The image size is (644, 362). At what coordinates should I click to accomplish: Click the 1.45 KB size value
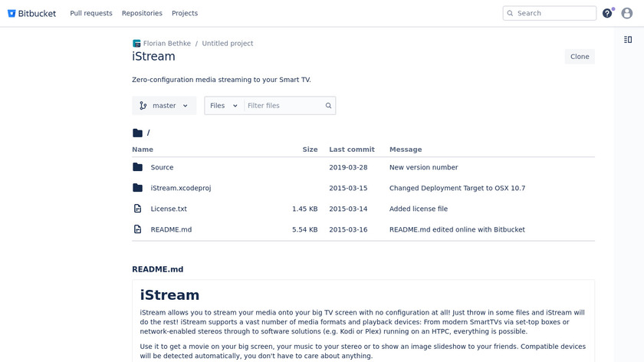(305, 209)
